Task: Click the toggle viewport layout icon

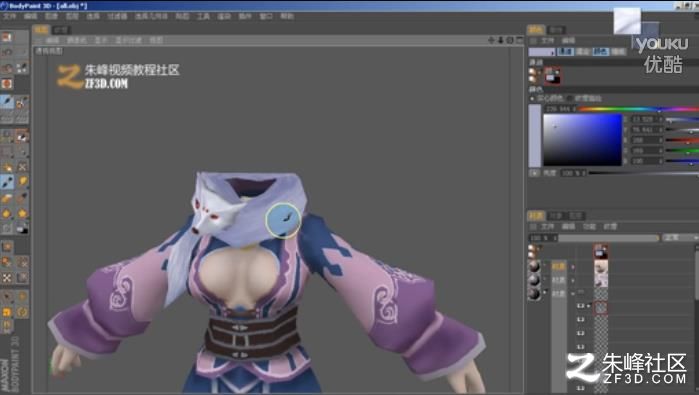Action: point(519,40)
